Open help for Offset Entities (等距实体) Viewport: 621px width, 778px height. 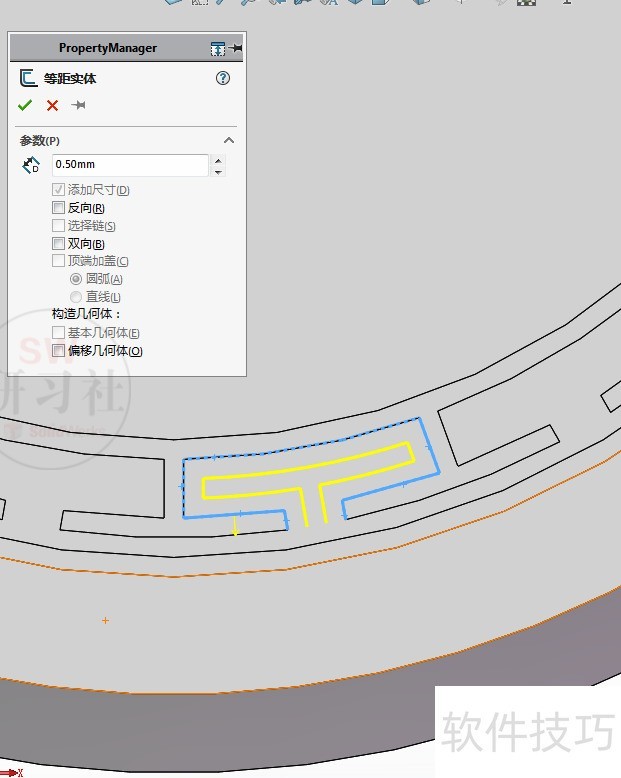(x=223, y=78)
